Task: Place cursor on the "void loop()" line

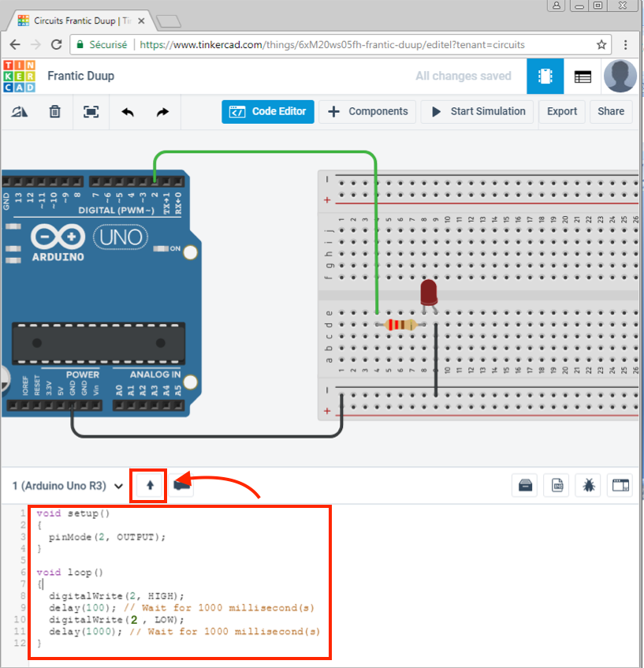Action: 70,572
